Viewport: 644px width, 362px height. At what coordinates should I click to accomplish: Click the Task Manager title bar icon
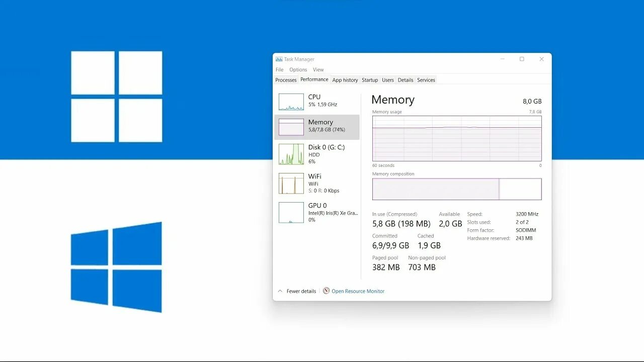pos(279,59)
